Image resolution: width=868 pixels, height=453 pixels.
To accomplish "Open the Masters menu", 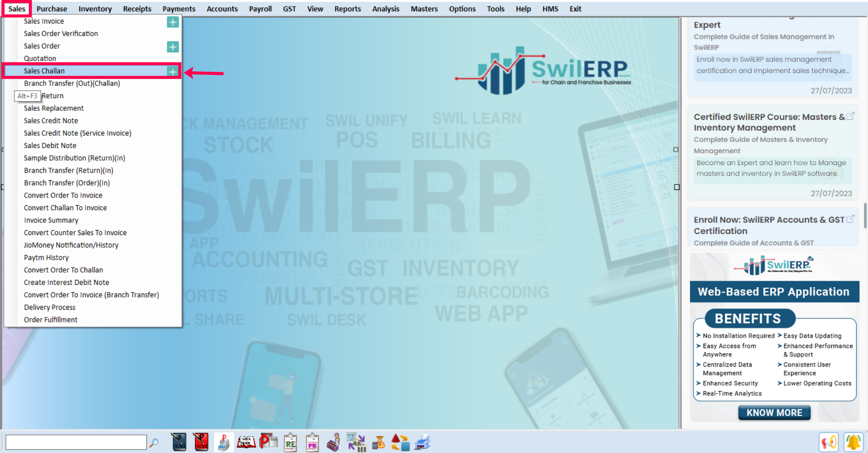I will point(424,9).
